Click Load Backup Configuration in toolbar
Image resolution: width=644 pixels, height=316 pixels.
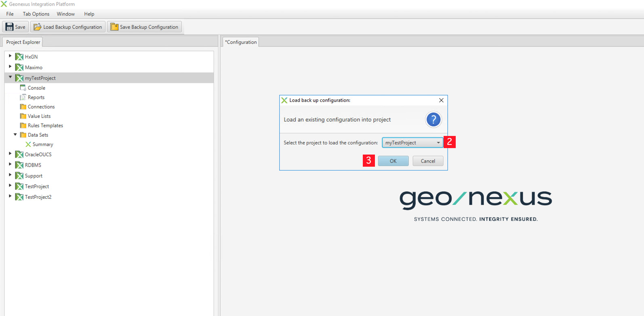[x=68, y=27]
